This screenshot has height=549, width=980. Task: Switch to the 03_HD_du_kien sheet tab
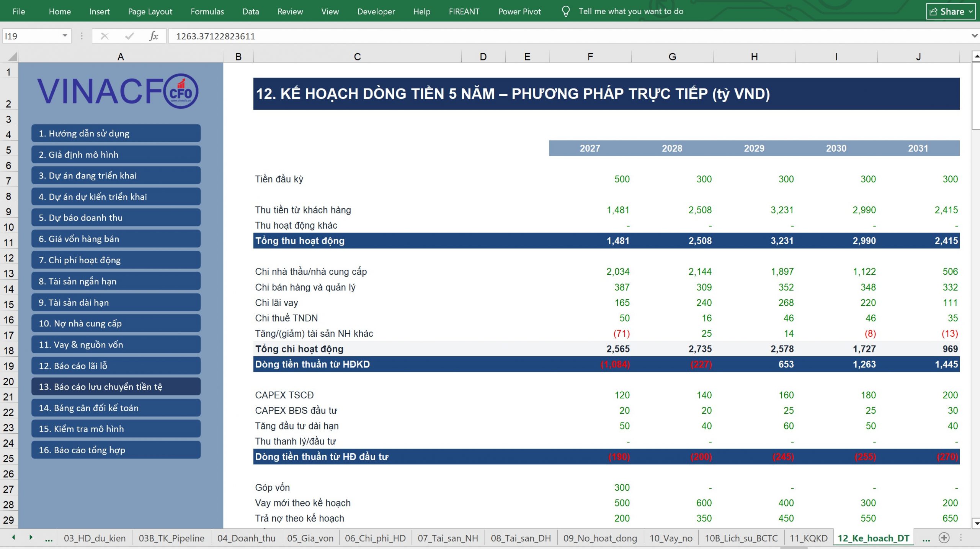point(95,538)
